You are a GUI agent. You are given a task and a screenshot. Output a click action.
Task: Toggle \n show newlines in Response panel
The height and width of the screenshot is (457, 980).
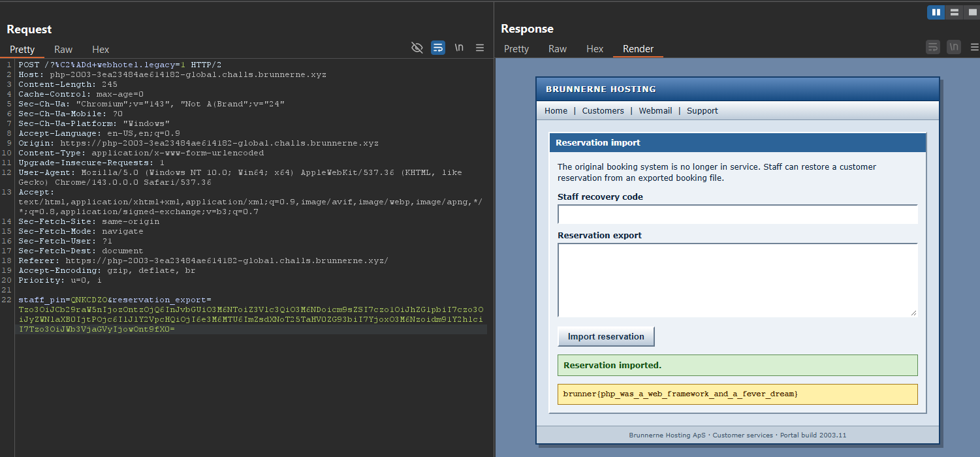[954, 47]
